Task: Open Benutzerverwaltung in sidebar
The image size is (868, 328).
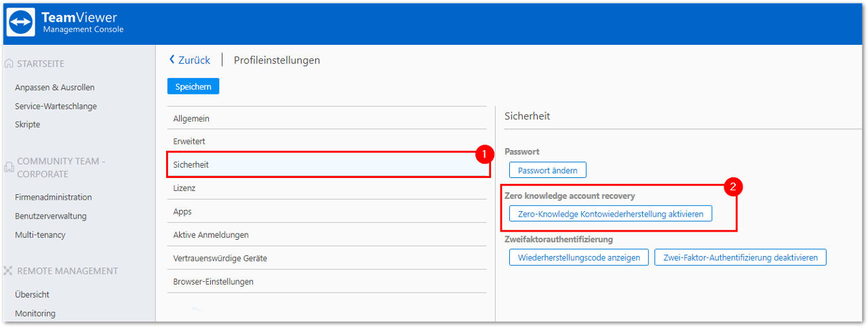Action: (51, 216)
